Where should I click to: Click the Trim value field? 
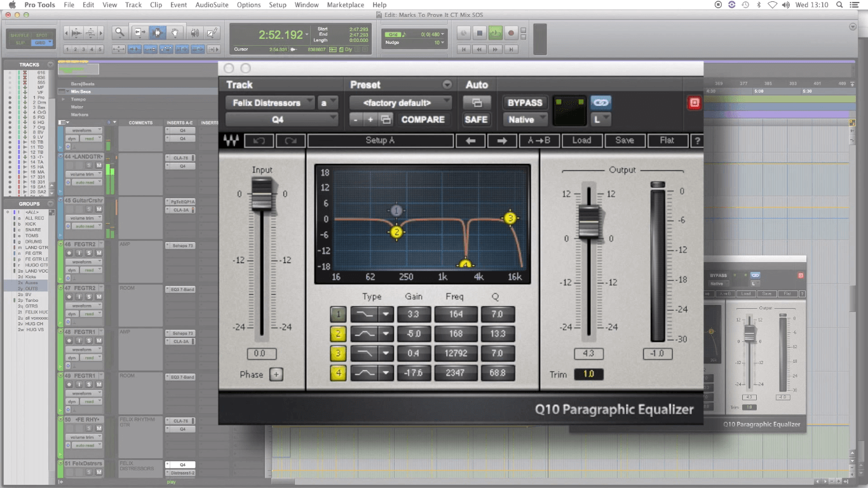pyautogui.click(x=588, y=374)
